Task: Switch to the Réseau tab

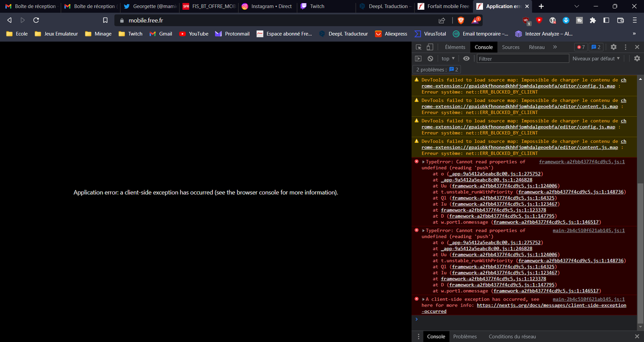Action: [x=536, y=47]
